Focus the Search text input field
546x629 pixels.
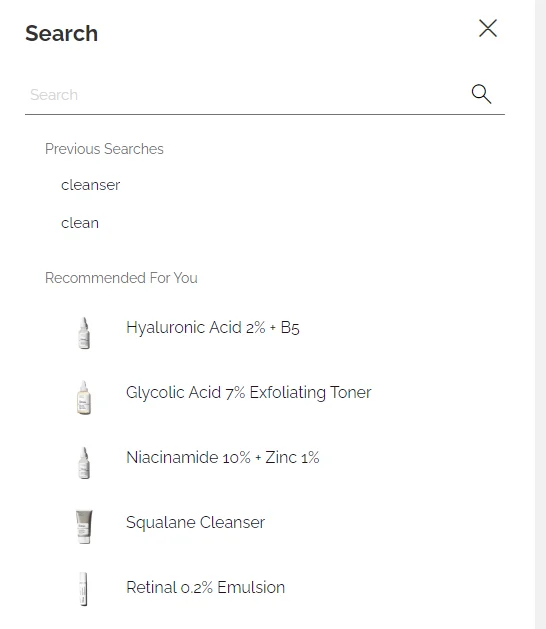(x=245, y=95)
